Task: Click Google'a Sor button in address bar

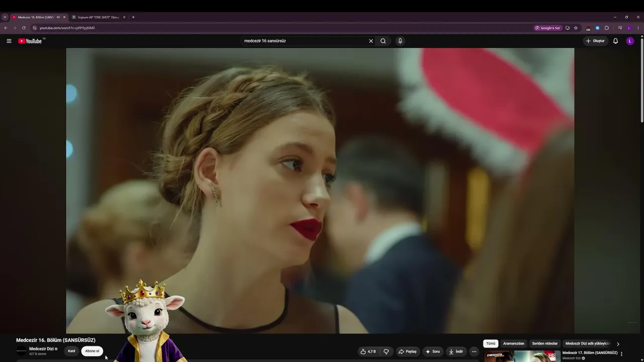Action: coord(547,28)
